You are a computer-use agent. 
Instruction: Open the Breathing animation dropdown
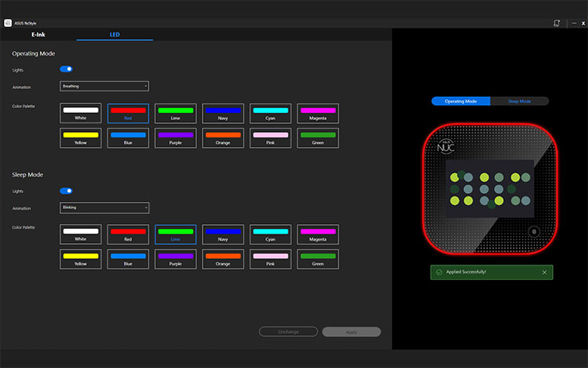pyautogui.click(x=104, y=86)
